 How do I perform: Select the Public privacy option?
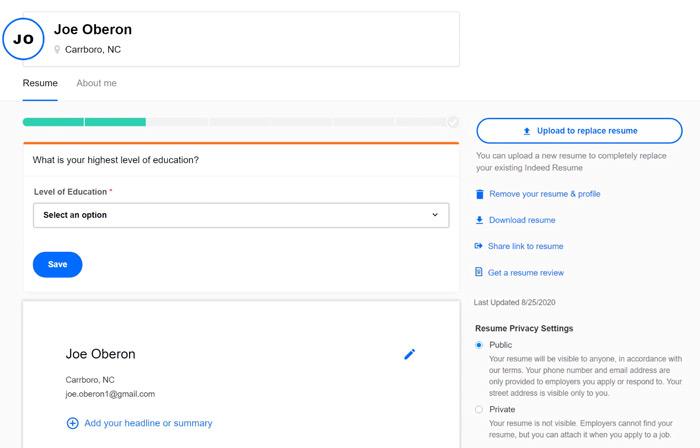[479, 345]
